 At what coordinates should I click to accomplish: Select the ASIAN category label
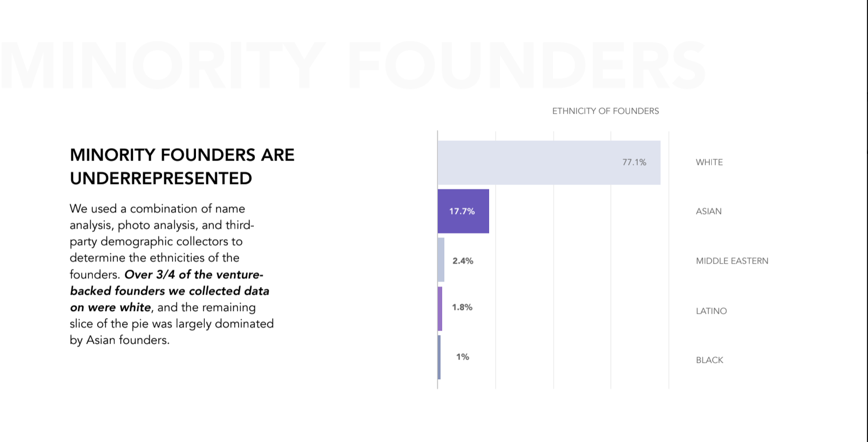[709, 211]
